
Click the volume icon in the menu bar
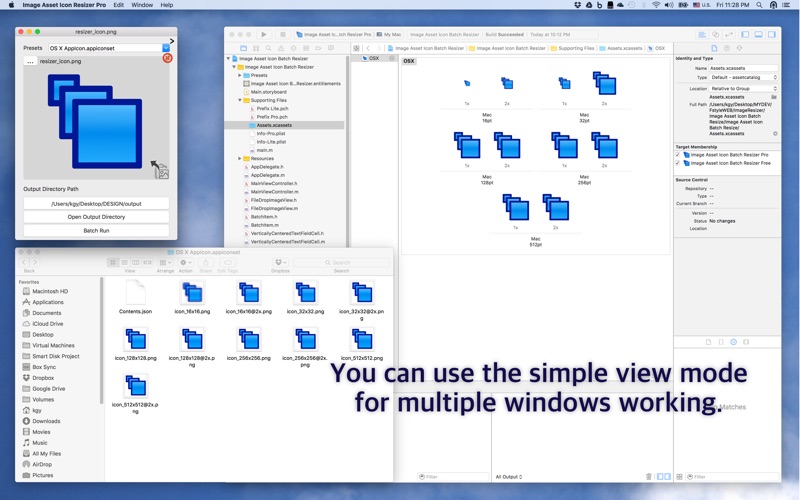point(669,5)
